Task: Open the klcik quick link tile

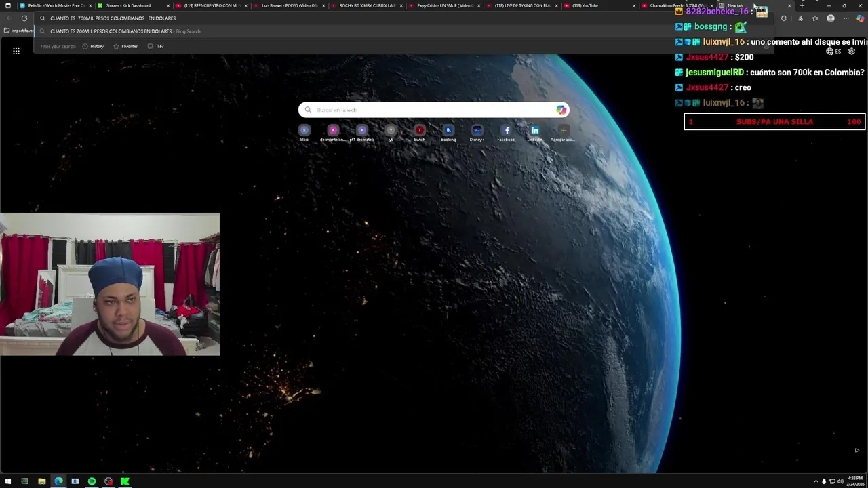Action: click(304, 133)
